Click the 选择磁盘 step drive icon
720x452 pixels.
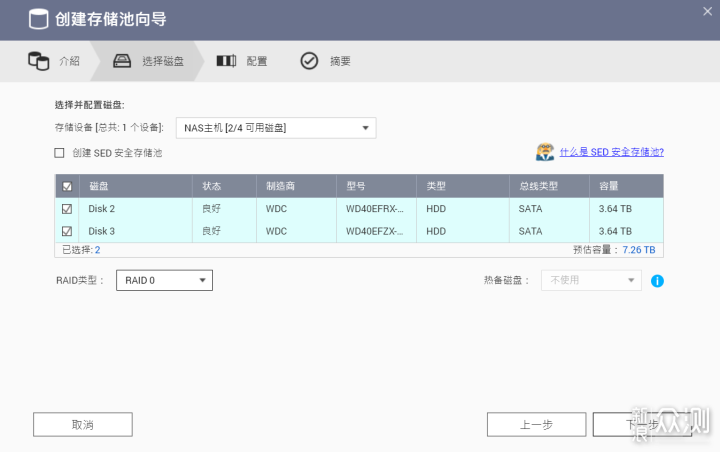[x=122, y=61]
